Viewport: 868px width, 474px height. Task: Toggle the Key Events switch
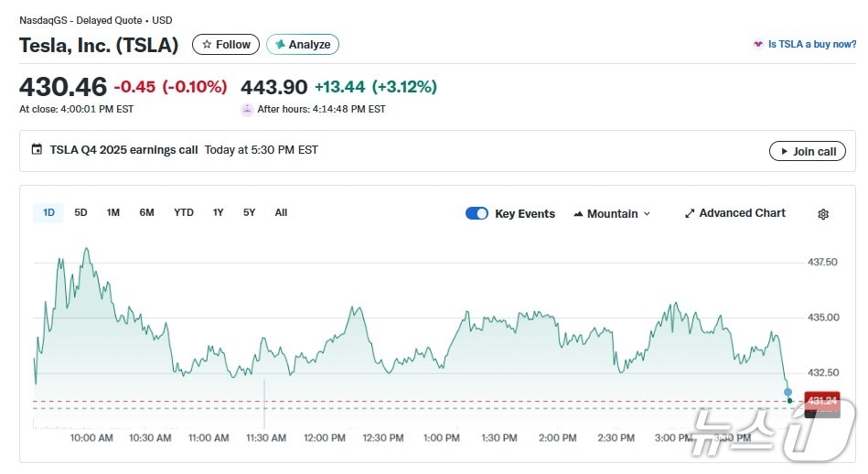coord(477,213)
